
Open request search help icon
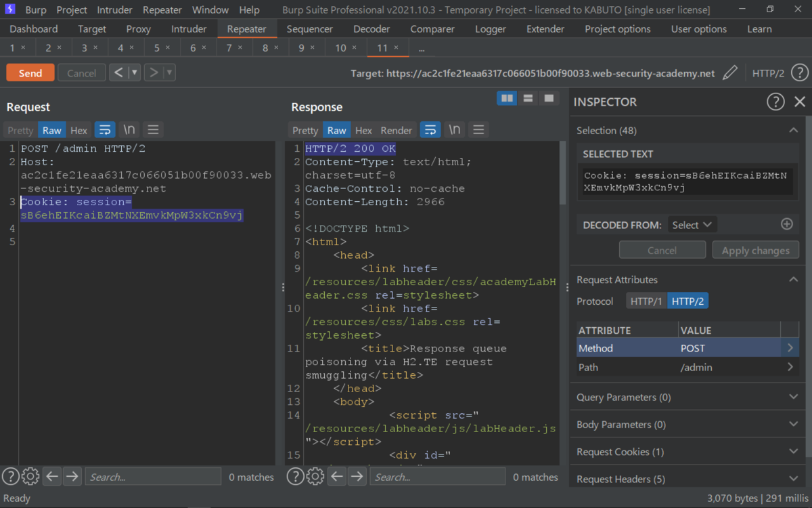[x=10, y=477]
